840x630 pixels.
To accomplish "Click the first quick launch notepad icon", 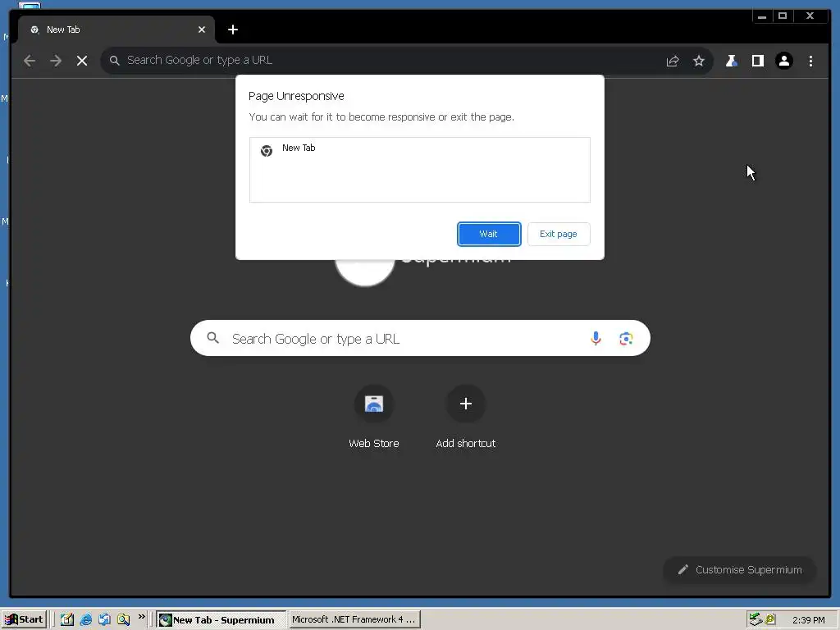I will click(67, 620).
